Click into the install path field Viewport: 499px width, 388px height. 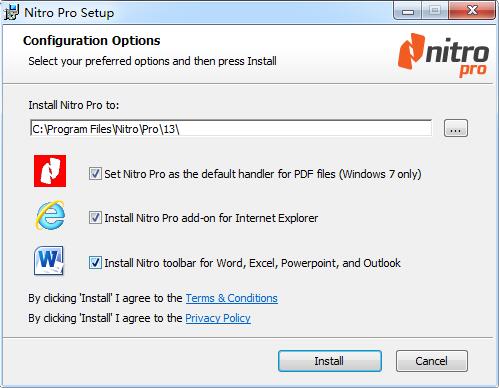[x=231, y=128]
